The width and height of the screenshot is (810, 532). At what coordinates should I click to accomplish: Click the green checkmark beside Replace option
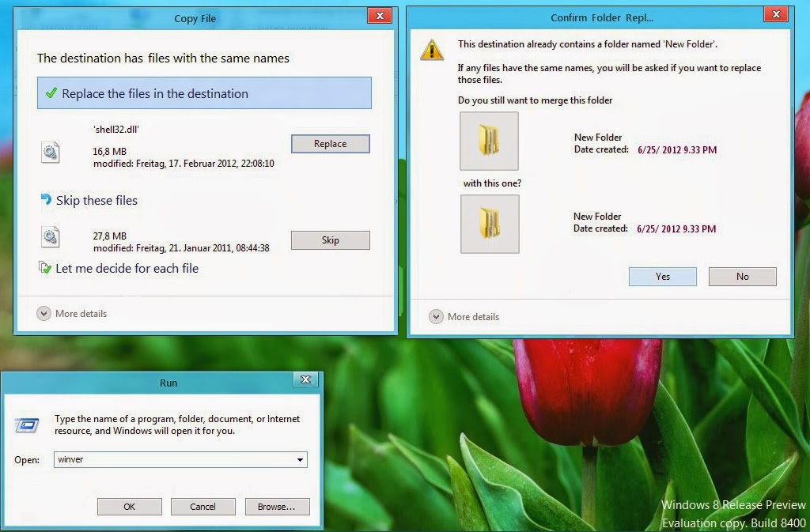coord(53,92)
